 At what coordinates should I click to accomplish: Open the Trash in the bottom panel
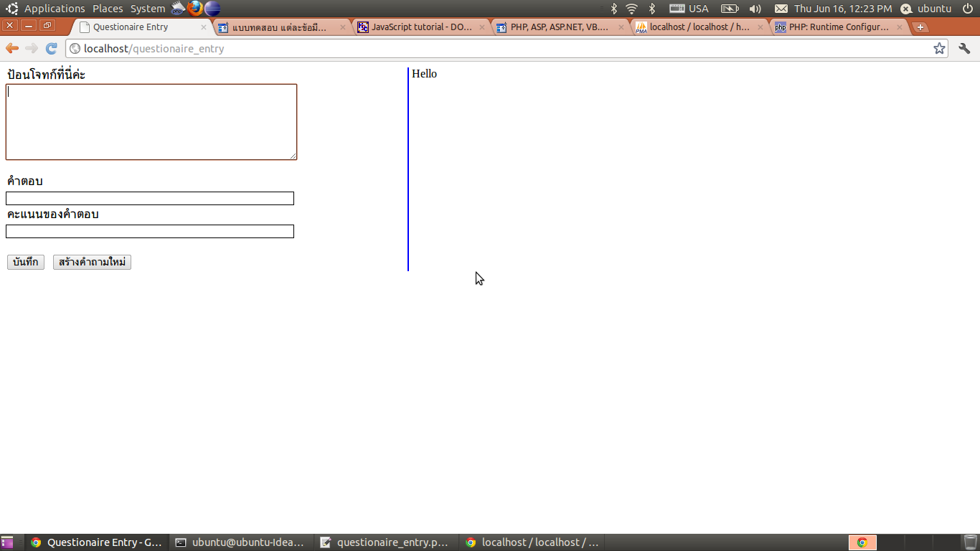(970, 542)
